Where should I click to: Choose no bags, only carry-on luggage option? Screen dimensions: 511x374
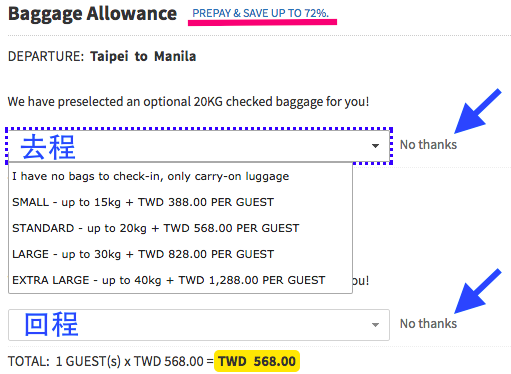pyautogui.click(x=180, y=176)
